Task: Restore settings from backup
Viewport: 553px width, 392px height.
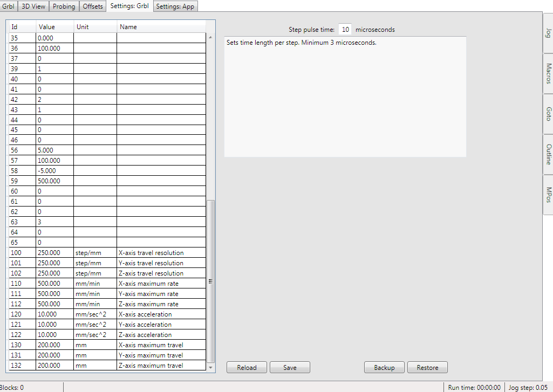Action: 427,368
